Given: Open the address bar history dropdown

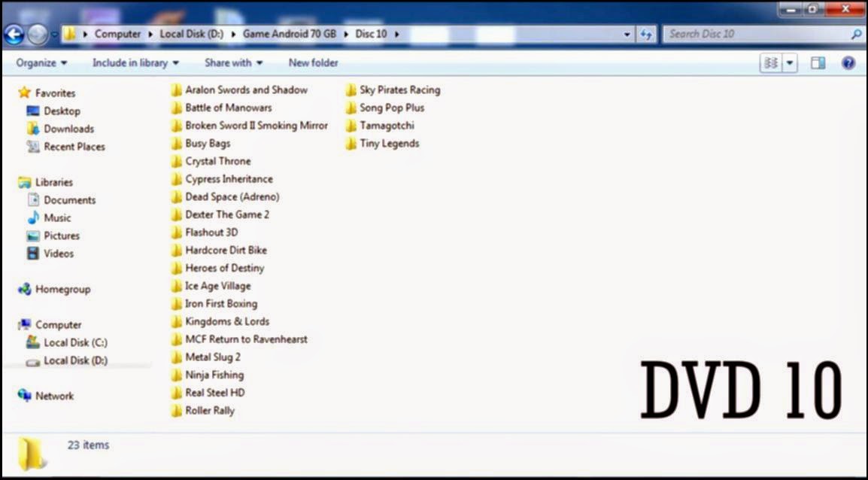Looking at the screenshot, I should [627, 35].
